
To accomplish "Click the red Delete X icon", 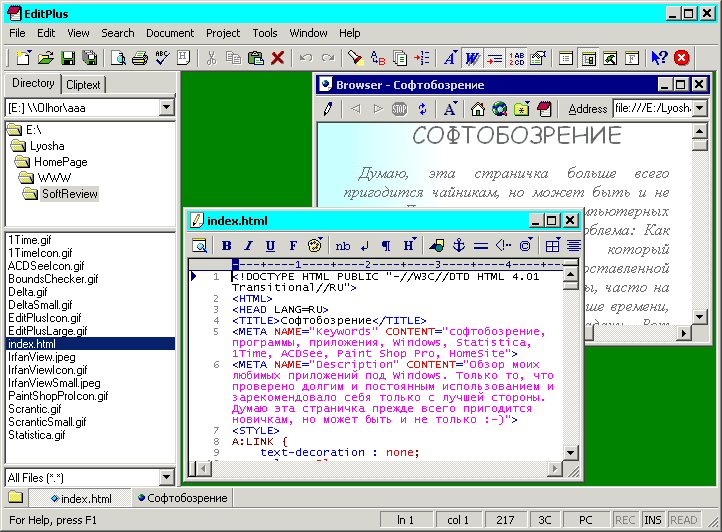I will coord(277,58).
